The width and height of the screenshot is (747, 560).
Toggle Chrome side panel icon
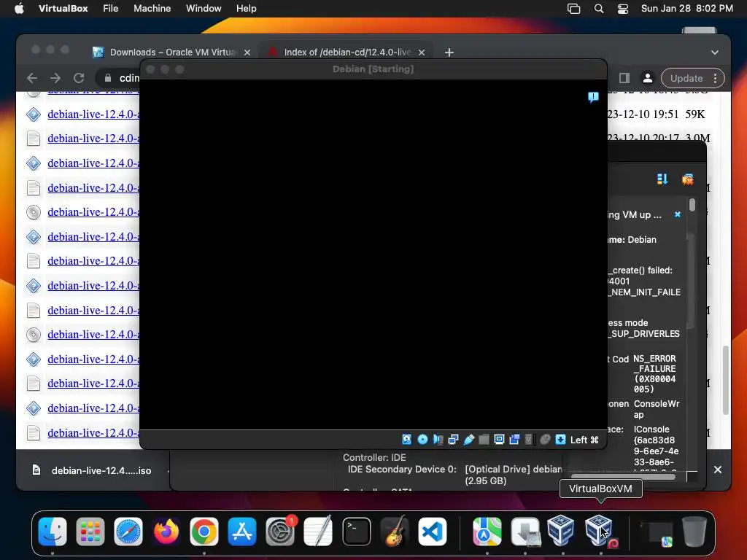click(x=624, y=78)
